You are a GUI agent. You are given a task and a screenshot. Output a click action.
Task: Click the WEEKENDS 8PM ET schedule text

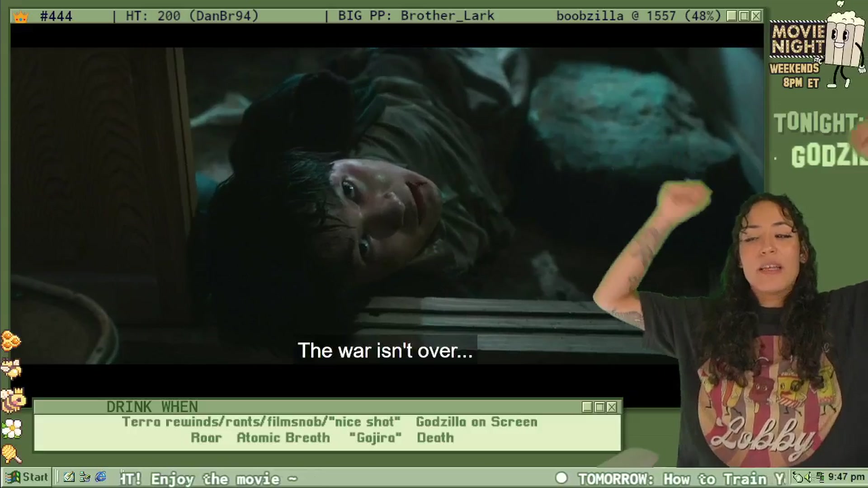(795, 76)
